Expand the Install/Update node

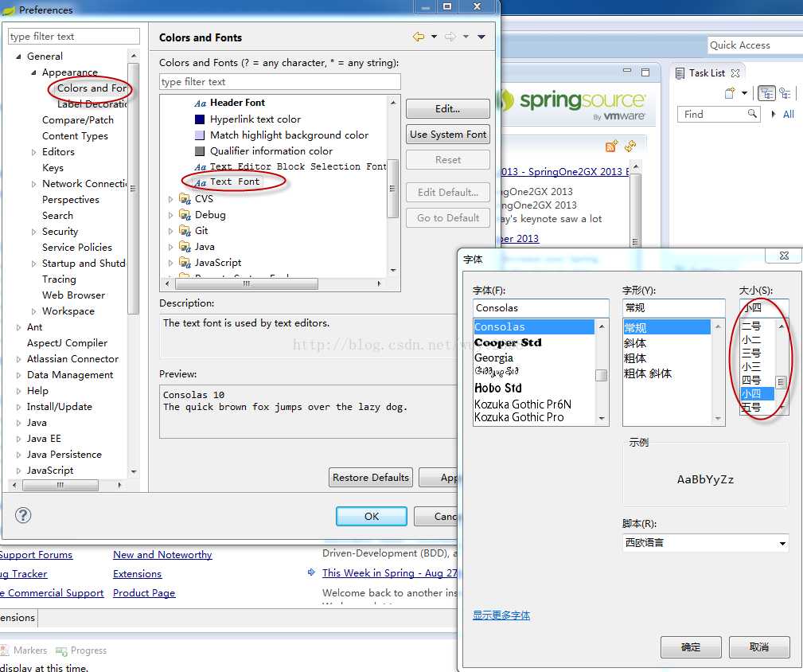pyautogui.click(x=18, y=407)
